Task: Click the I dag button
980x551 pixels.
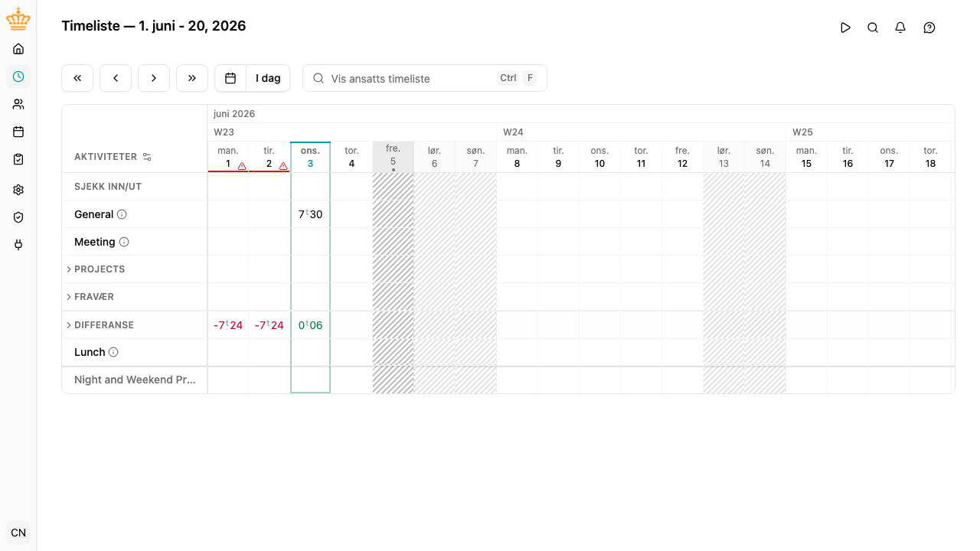Action: (268, 78)
